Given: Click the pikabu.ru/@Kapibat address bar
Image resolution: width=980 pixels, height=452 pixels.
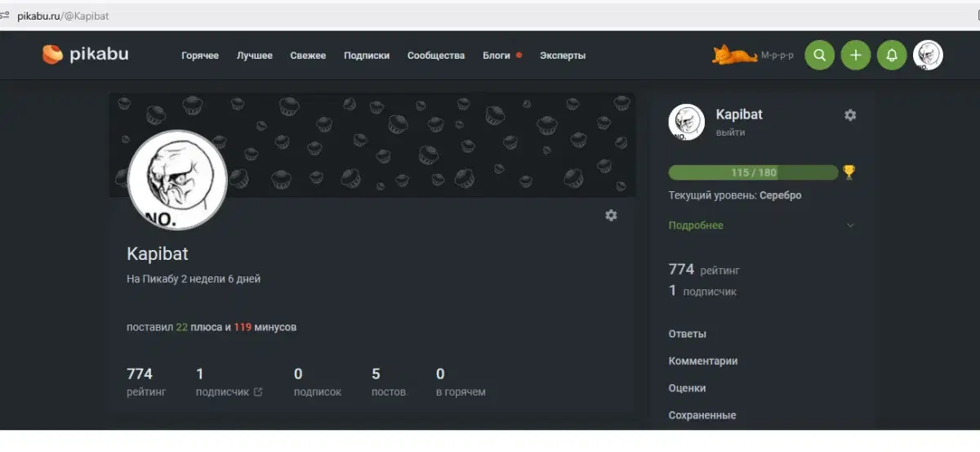Looking at the screenshot, I should [63, 16].
